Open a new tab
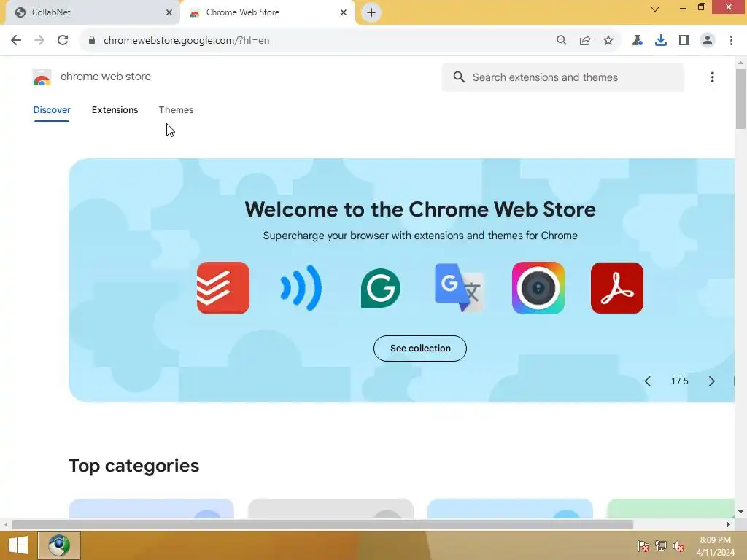 pyautogui.click(x=371, y=12)
